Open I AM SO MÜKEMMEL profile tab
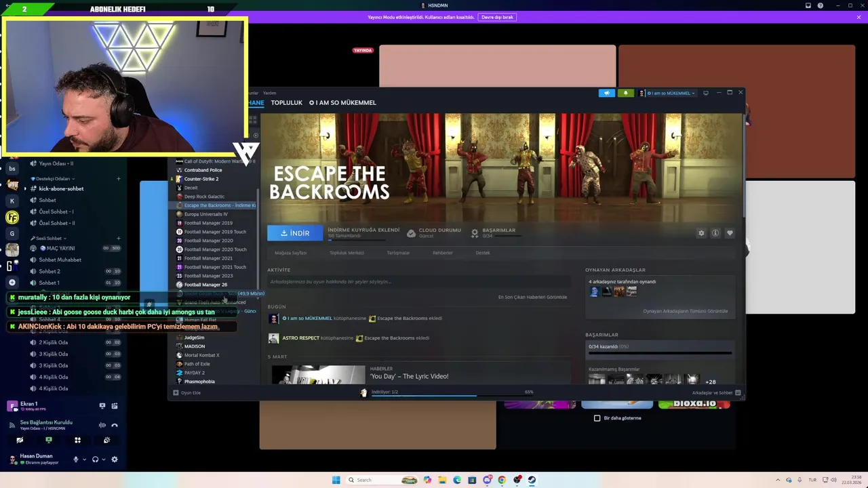Screen dimensions: 868x488 tap(342, 102)
